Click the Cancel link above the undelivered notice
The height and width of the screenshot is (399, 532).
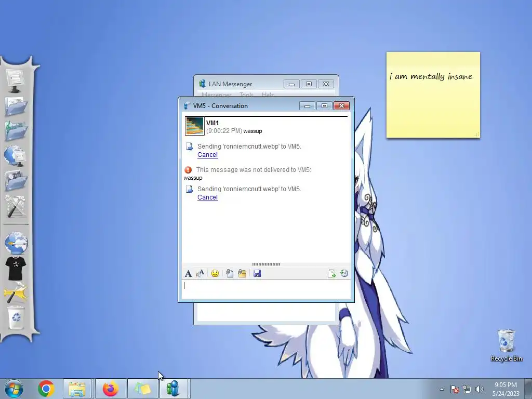(208, 155)
